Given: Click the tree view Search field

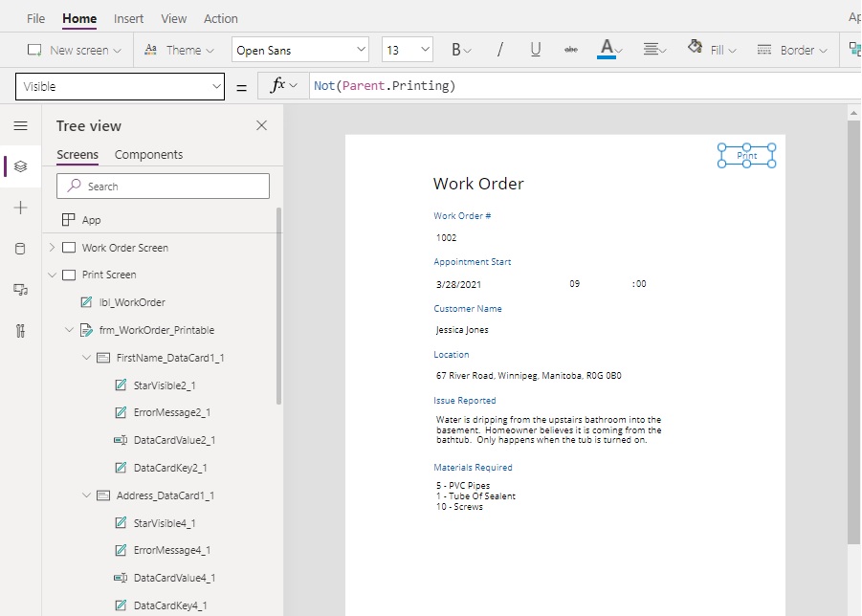Looking at the screenshot, I should coord(163,187).
